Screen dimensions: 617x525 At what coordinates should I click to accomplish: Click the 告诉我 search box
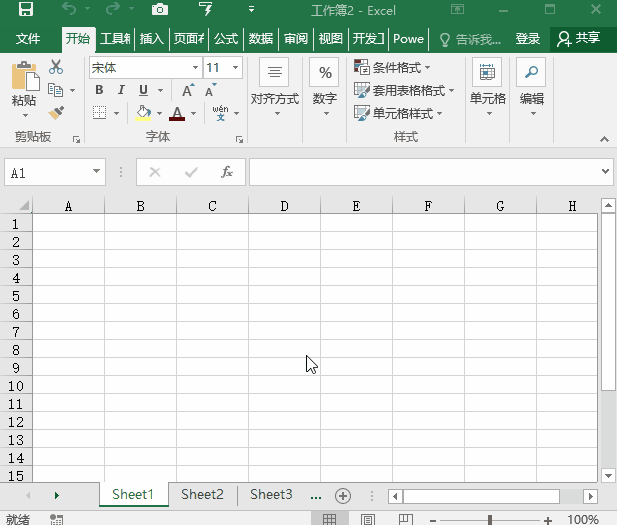point(470,39)
